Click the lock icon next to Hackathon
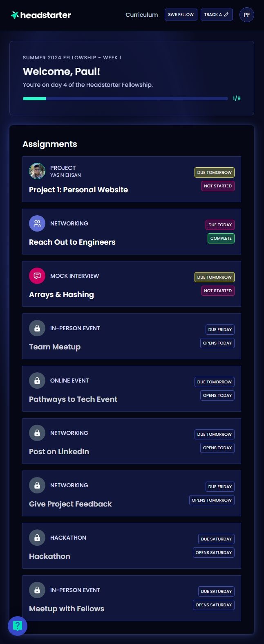The image size is (264, 644). [37, 538]
